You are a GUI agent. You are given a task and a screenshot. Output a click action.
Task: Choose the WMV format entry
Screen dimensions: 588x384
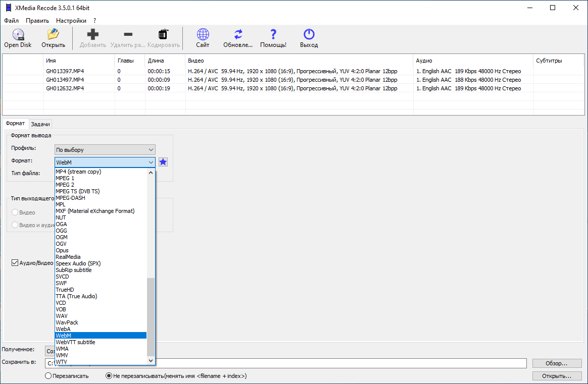click(101, 355)
